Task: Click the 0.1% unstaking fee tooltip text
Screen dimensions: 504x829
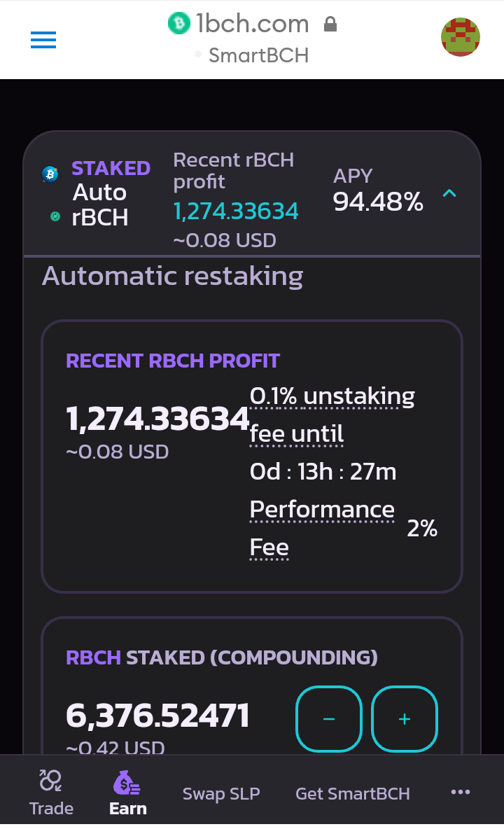Action: 332,415
